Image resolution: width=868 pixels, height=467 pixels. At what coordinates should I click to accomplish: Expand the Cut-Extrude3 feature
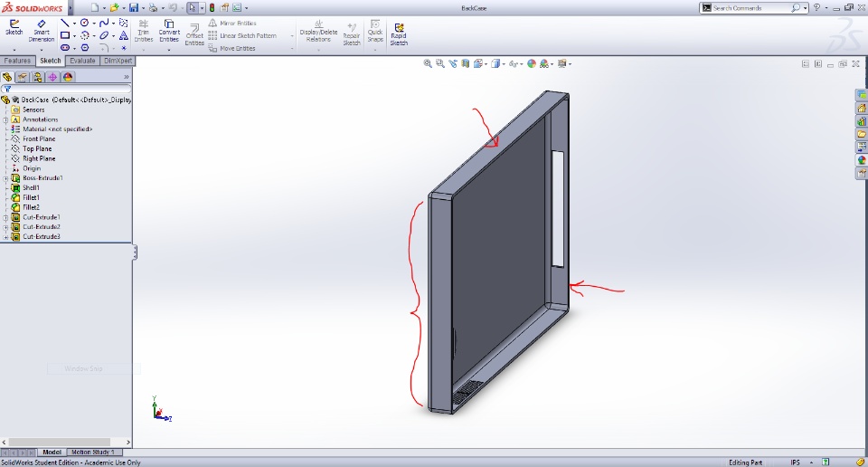pos(5,236)
